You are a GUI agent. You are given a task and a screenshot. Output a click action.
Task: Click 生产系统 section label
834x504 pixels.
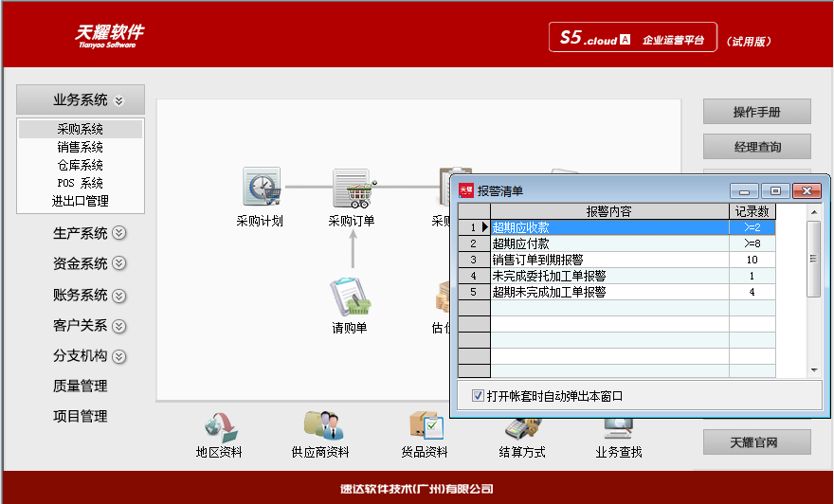pos(81,233)
